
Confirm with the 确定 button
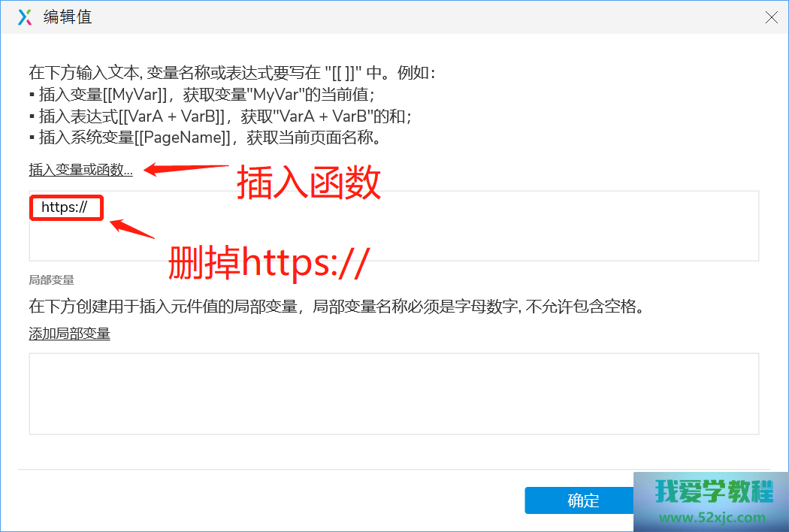[x=579, y=500]
